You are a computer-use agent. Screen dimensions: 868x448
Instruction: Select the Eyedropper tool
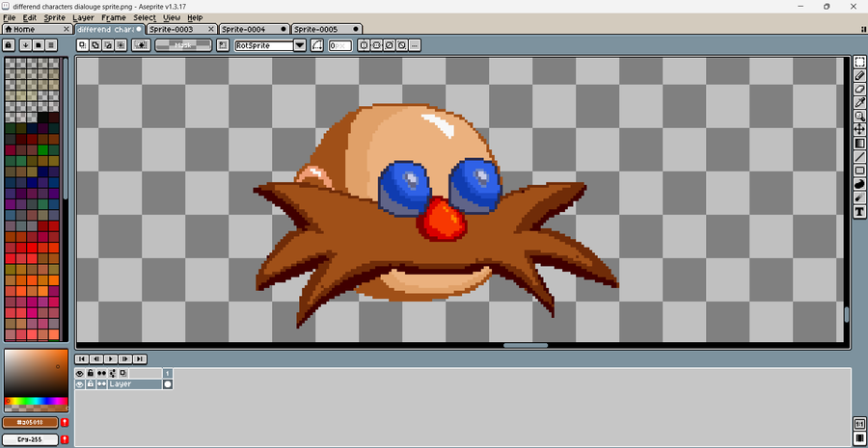[859, 102]
